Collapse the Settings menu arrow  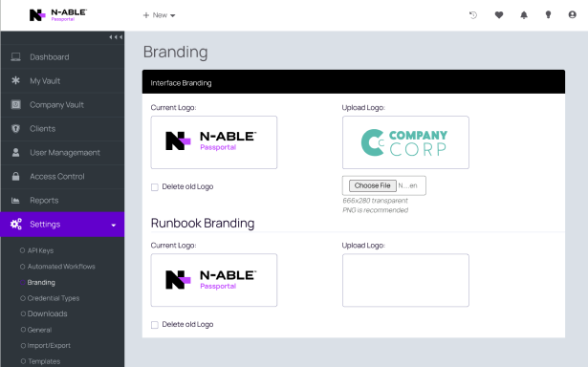114,225
